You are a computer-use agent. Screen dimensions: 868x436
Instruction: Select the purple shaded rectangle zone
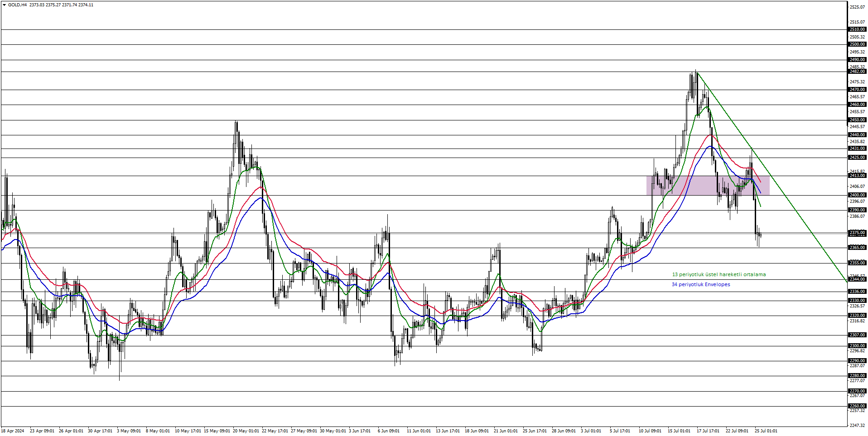(708, 185)
